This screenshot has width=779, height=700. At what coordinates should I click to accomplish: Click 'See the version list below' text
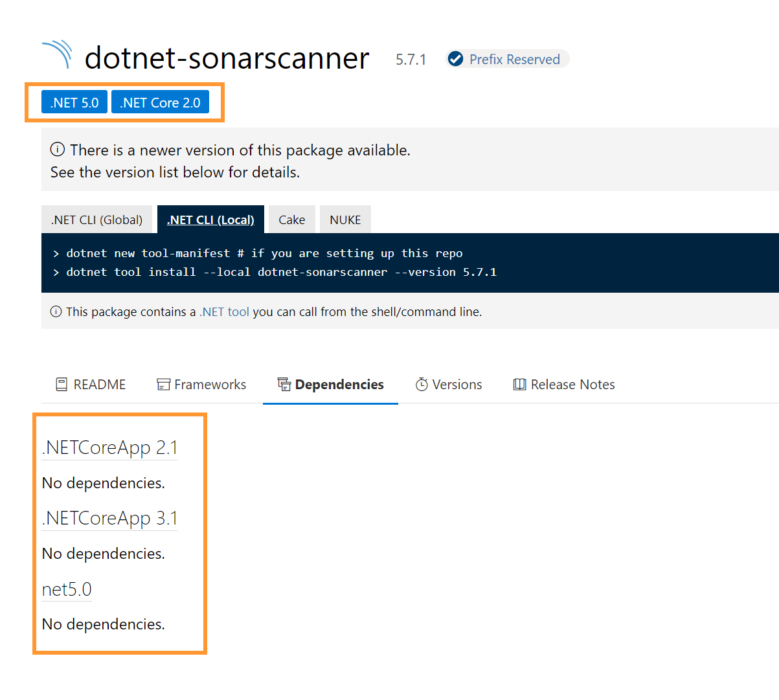[x=175, y=172]
